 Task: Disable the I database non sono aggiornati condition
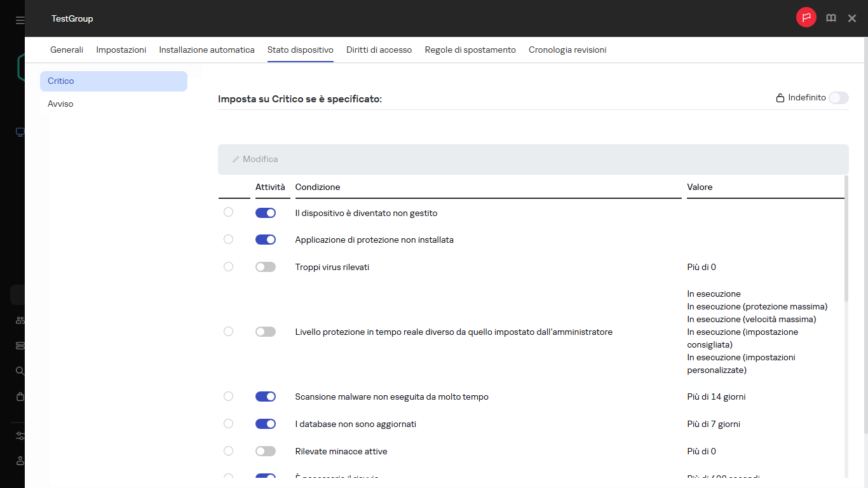pos(265,424)
